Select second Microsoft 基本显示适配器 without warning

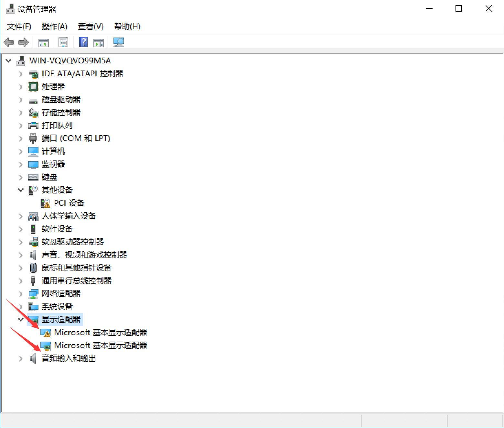coord(101,346)
